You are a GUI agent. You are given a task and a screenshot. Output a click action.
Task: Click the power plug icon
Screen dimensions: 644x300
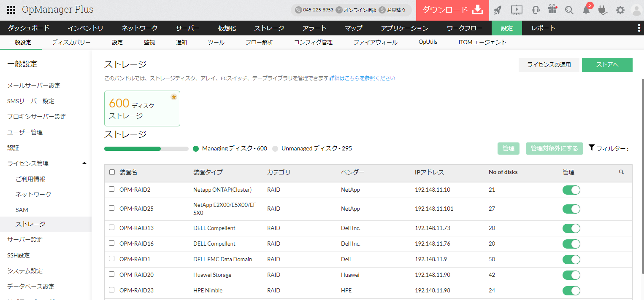point(603,10)
